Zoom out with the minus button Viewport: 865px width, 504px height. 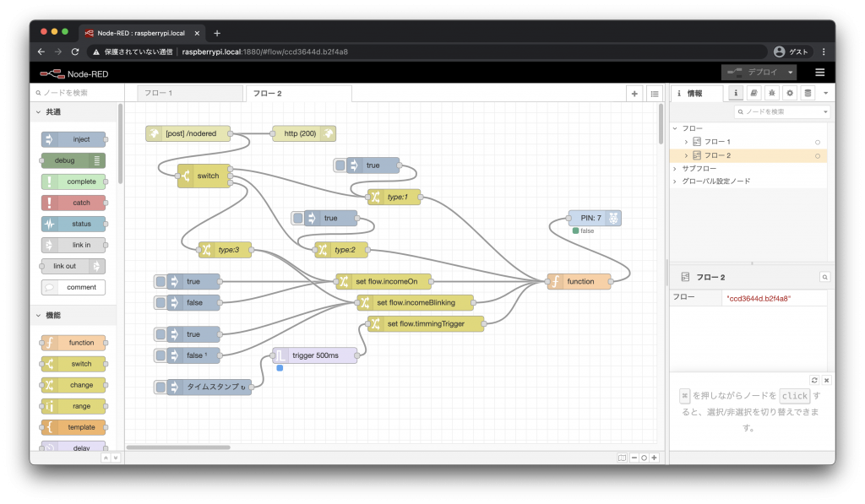(634, 458)
